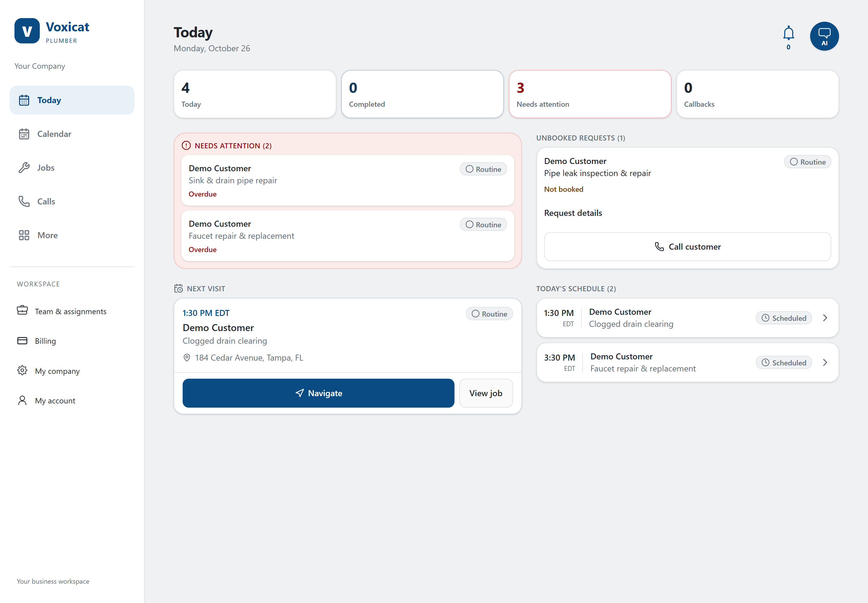Select the 0 Callbacks stat card
Viewport: 868px width, 603px height.
(757, 94)
